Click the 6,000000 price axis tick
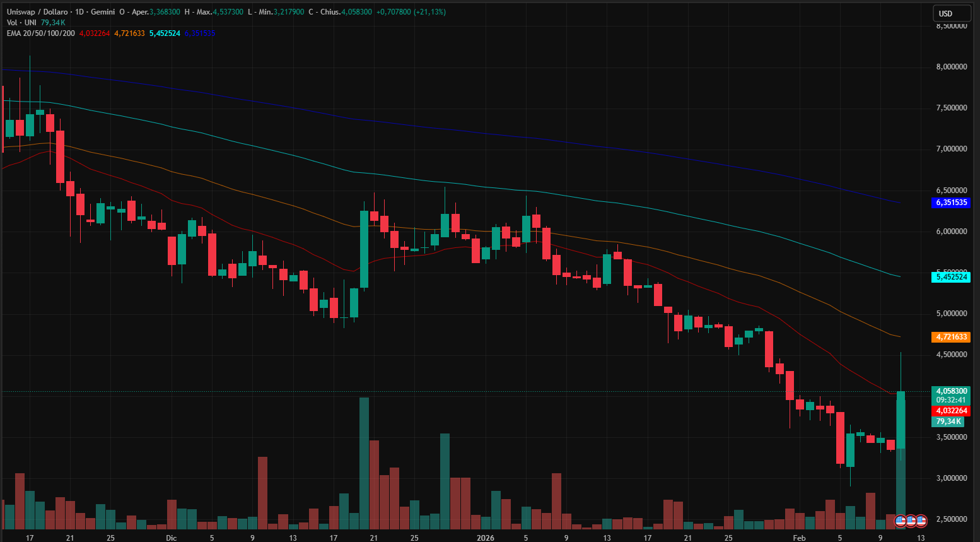The width and height of the screenshot is (980, 542). click(951, 232)
